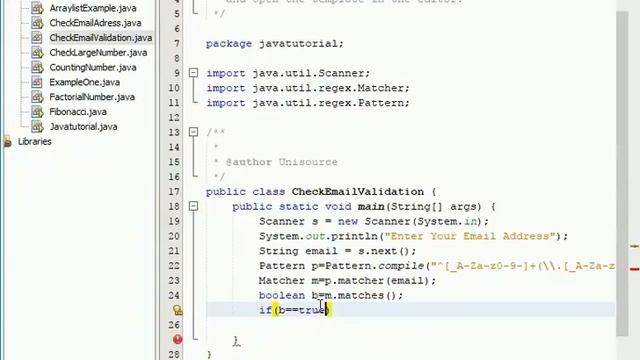
Task: Click the "String email = s.next();" line
Action: coord(337,251)
